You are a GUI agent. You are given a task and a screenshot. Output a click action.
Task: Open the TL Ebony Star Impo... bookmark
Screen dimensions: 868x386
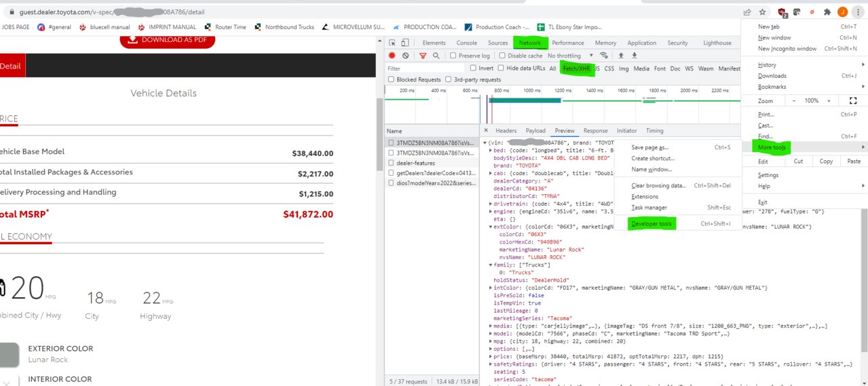tap(569, 27)
